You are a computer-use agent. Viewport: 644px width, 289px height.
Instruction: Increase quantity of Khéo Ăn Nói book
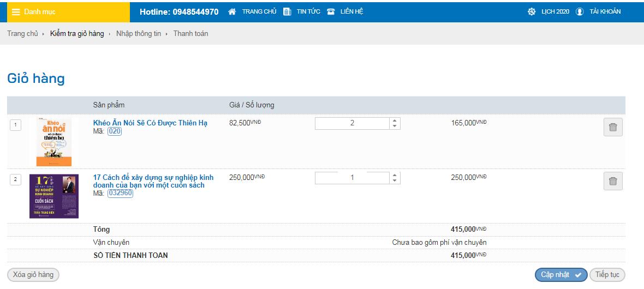tap(395, 121)
